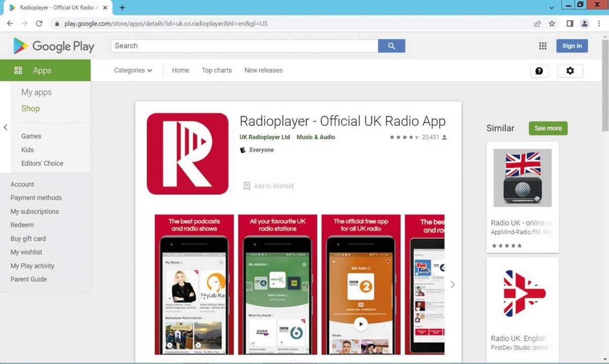Click the 20,431 ratings count

(x=430, y=137)
